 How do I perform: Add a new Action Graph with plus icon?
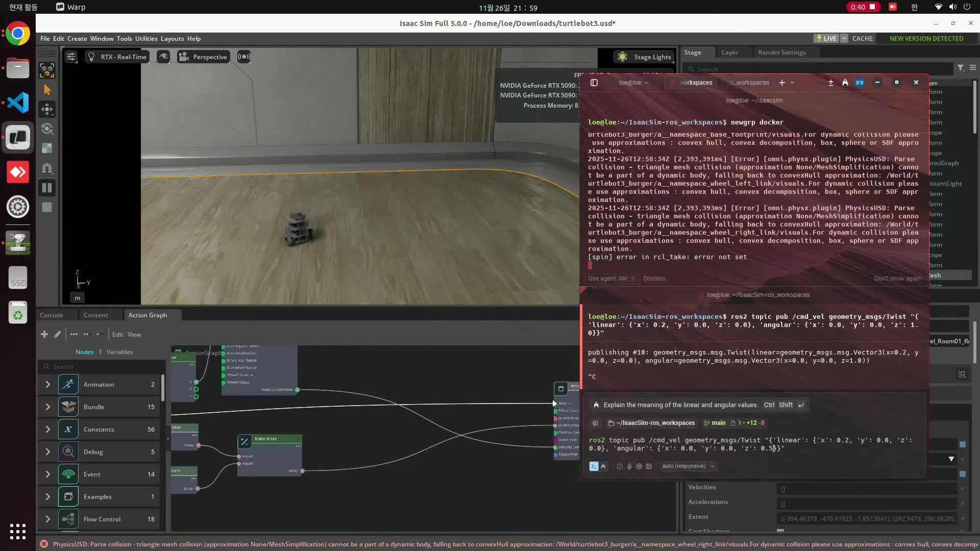[44, 334]
